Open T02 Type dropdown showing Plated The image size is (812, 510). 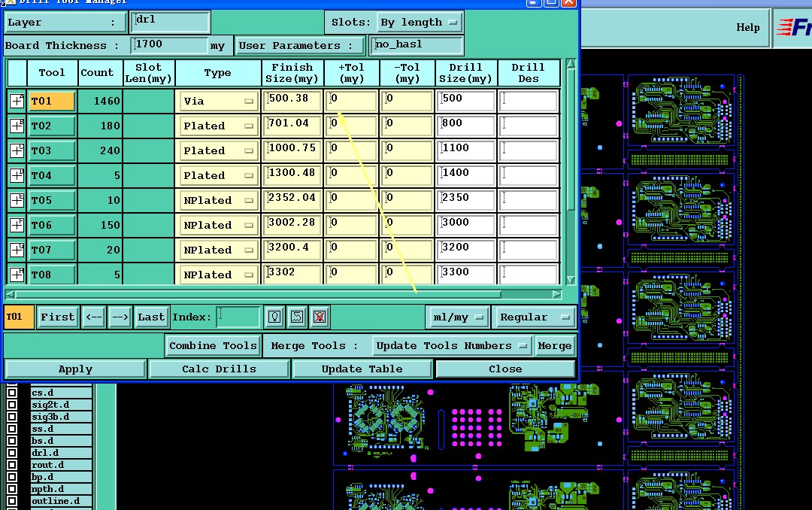pos(217,126)
